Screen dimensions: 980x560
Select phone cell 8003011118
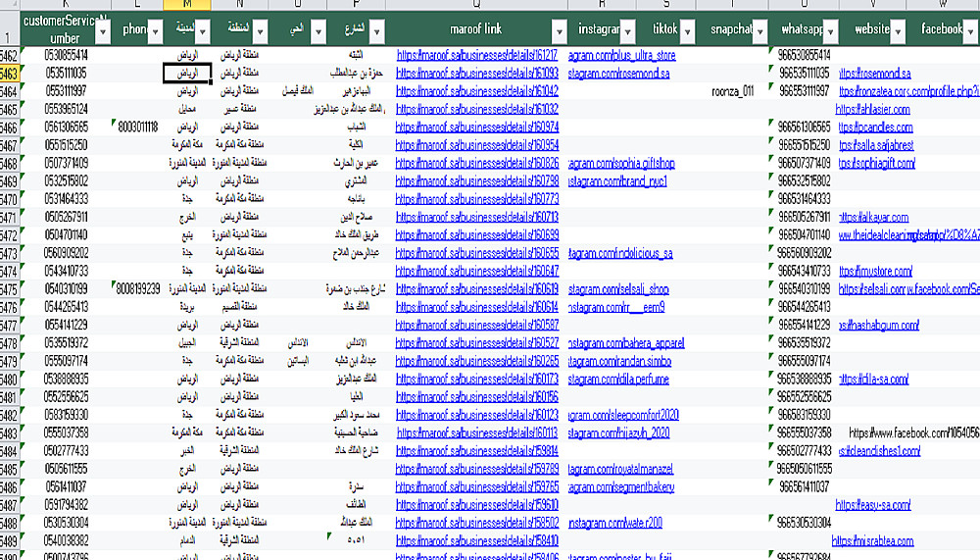click(x=139, y=127)
